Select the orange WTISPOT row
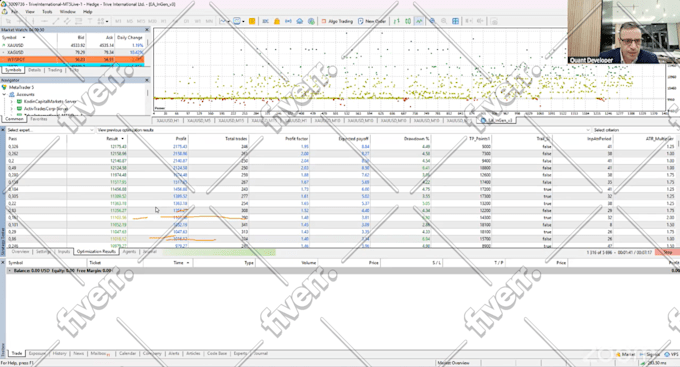 pos(72,59)
